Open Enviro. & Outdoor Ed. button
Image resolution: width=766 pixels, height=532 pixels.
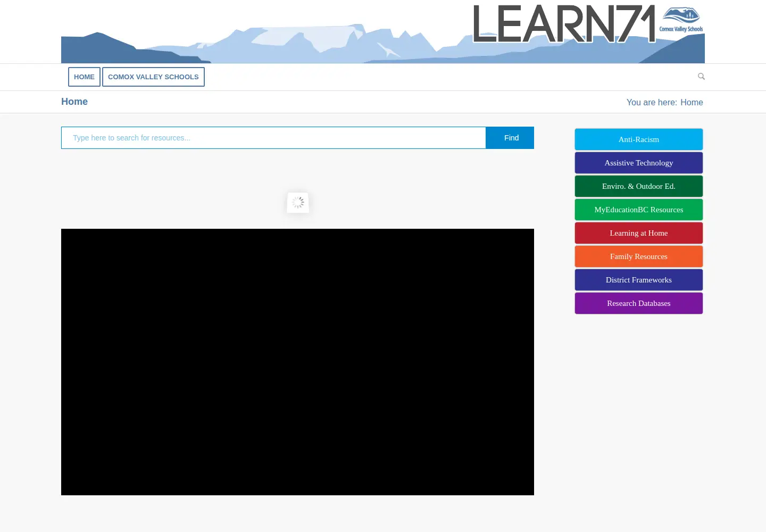pyautogui.click(x=638, y=186)
